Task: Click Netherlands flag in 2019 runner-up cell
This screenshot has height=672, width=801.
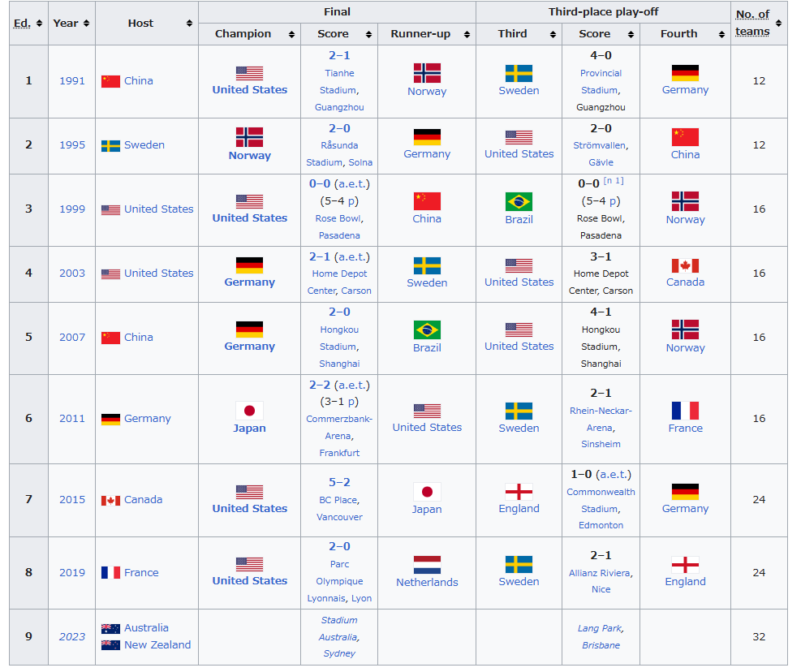Action: tap(427, 565)
